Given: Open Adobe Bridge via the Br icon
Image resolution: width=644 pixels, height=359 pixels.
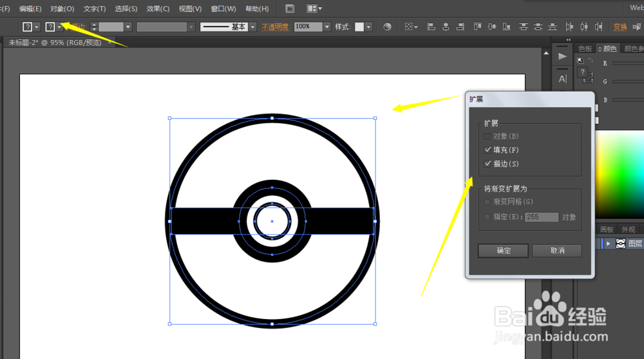Looking at the screenshot, I should click(290, 8).
